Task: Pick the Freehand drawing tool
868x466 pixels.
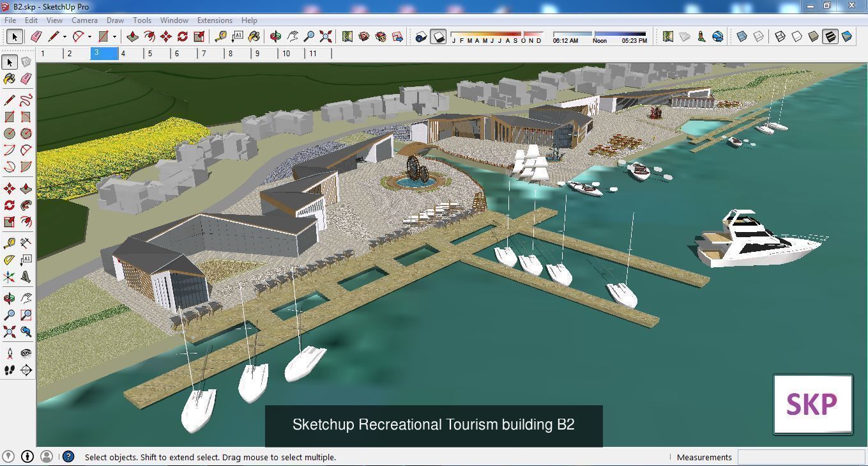Action: tap(26, 100)
